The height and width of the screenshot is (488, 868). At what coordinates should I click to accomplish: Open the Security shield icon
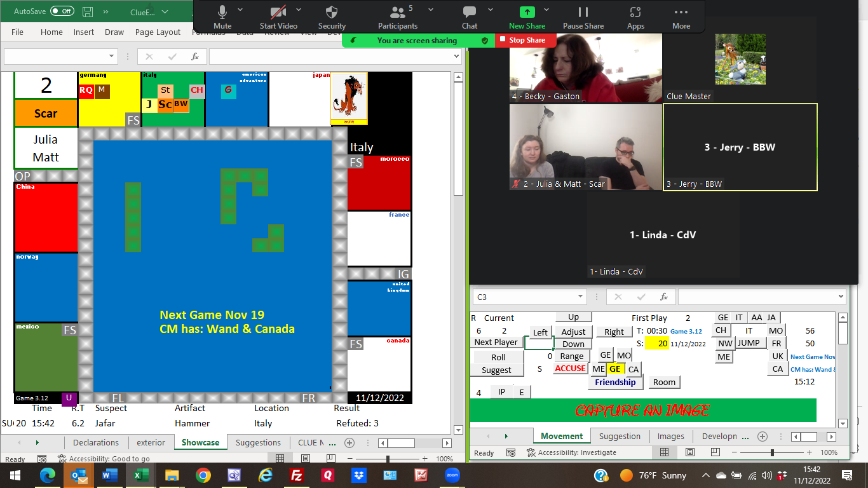click(332, 13)
